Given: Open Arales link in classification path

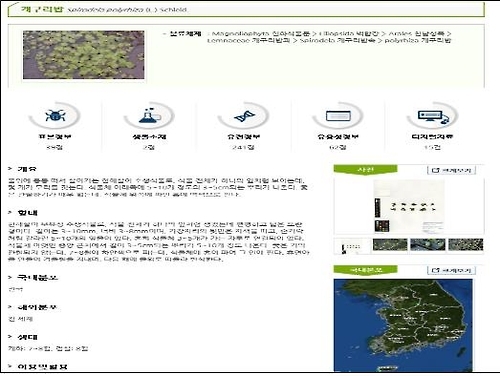Looking at the screenshot, I should [x=416, y=33].
